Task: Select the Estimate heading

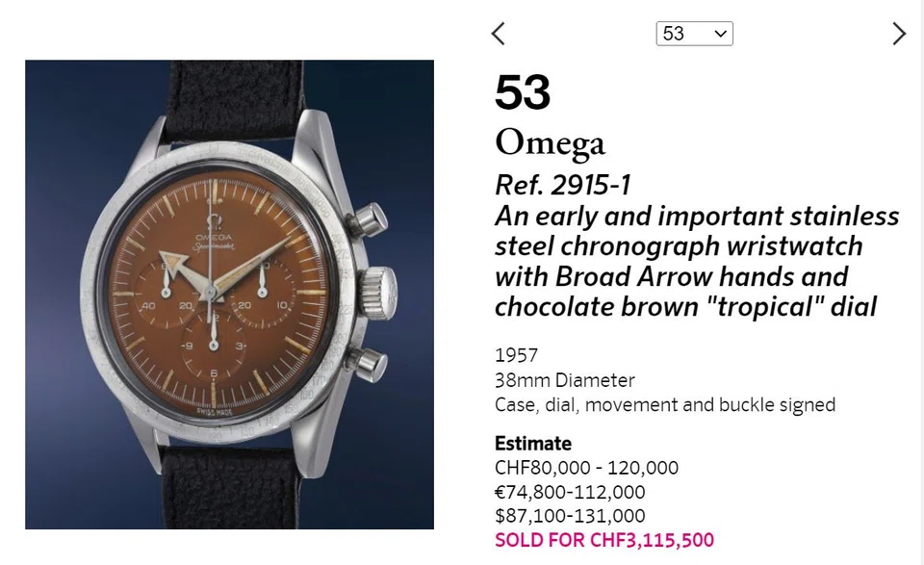Action: pos(533,444)
